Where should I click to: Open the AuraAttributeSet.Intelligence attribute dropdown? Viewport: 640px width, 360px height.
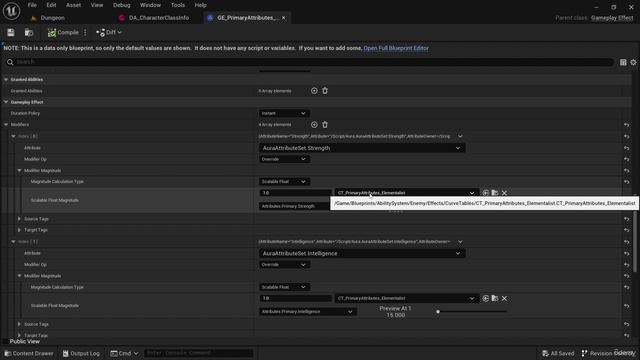point(362,253)
